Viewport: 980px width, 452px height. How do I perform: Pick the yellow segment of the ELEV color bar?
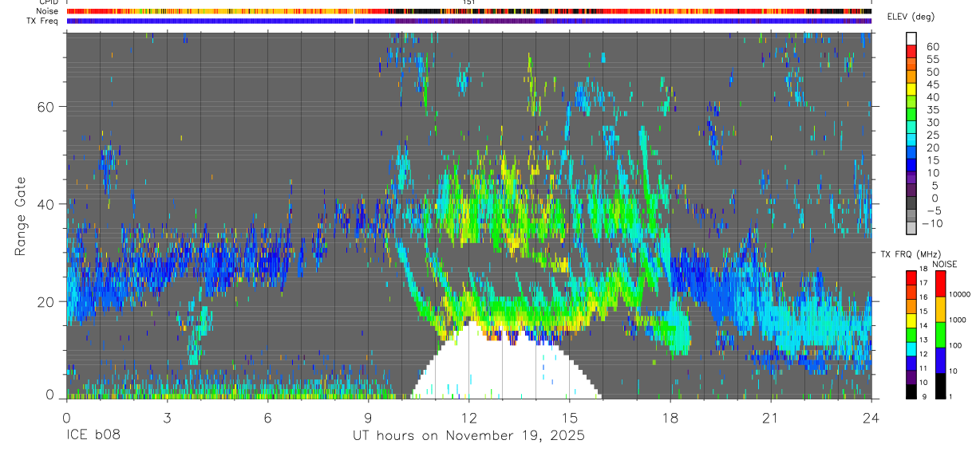pyautogui.click(x=911, y=89)
